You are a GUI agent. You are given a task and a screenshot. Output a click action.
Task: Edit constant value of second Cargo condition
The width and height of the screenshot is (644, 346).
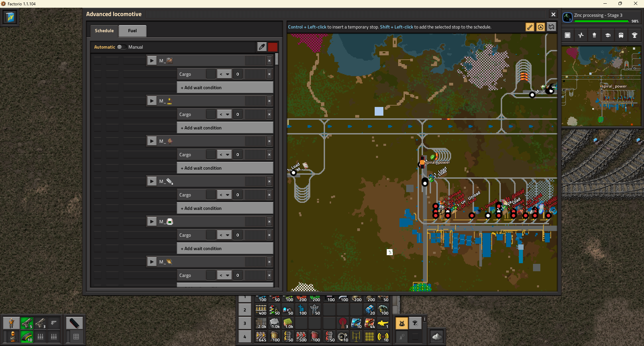point(238,114)
